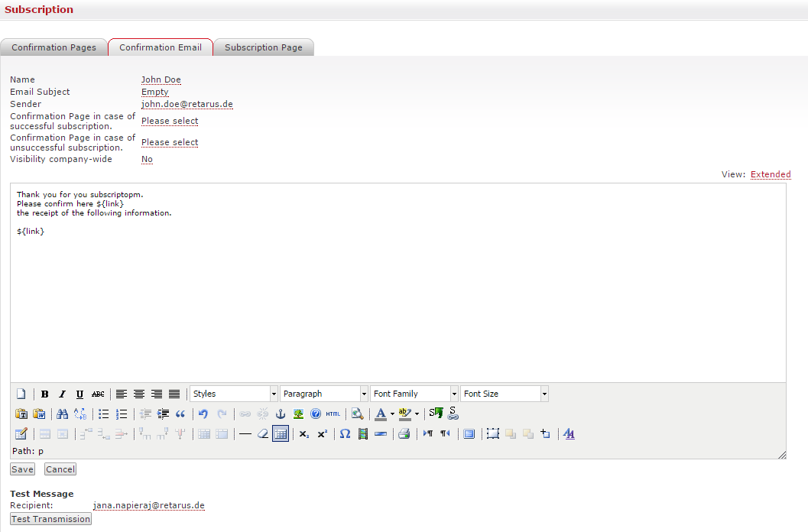Open the HTML source editor

click(333, 414)
